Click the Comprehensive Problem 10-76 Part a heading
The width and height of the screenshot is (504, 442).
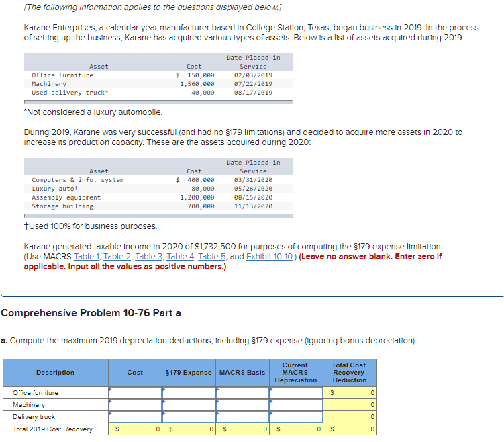(x=91, y=313)
